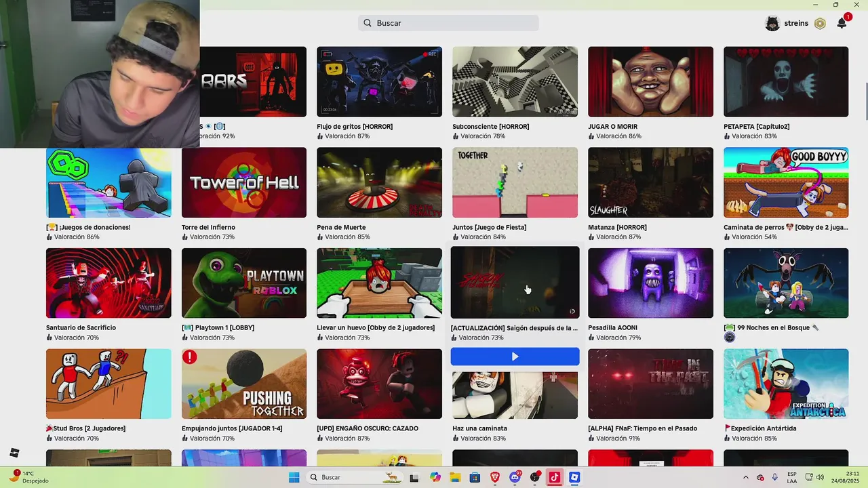
Task: Select the Llevar un huevo thumbnail
Action: [379, 283]
